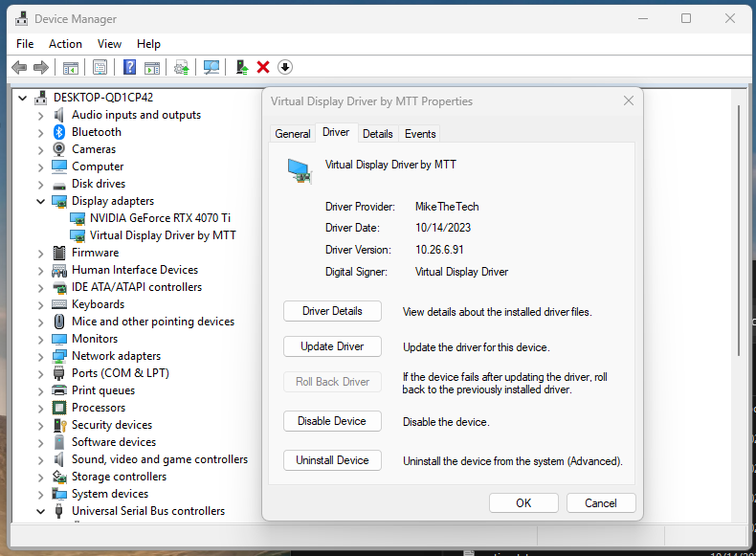Click the blue Help question mark icon

tap(129, 67)
